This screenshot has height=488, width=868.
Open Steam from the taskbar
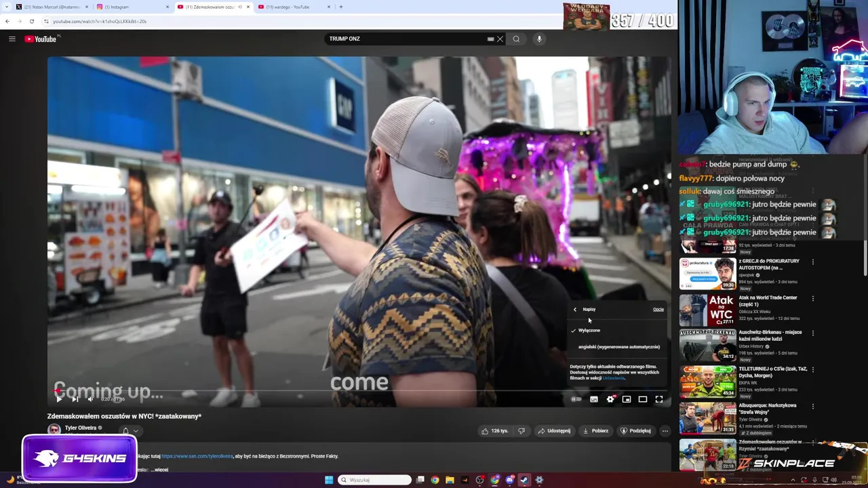(524, 480)
